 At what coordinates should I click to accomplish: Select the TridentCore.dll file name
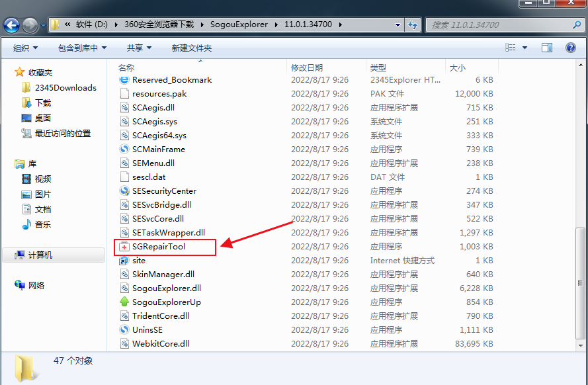tap(161, 316)
